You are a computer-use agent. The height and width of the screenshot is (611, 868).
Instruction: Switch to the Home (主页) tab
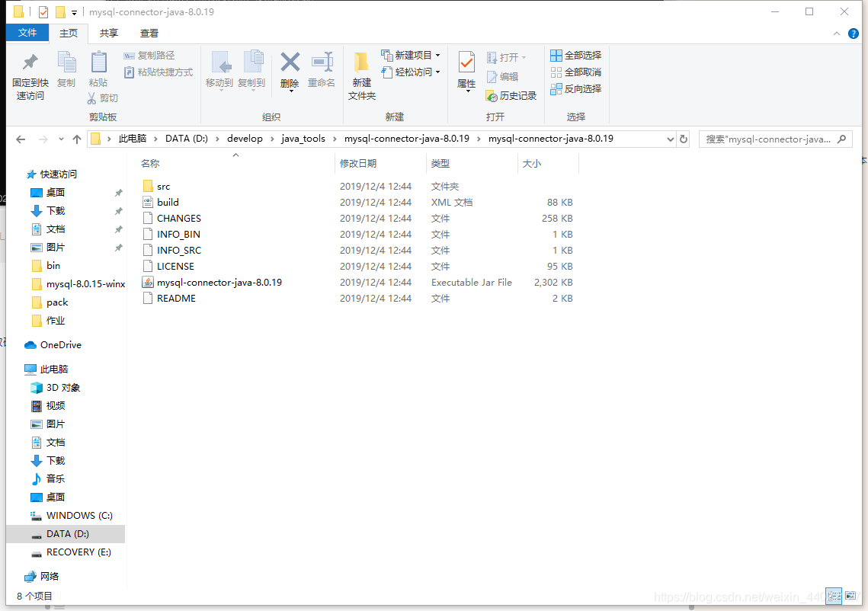(x=69, y=34)
